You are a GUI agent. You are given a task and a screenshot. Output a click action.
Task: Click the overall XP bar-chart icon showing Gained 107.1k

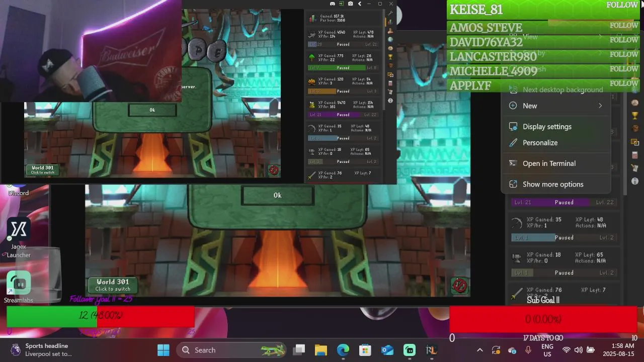pyautogui.click(x=312, y=18)
